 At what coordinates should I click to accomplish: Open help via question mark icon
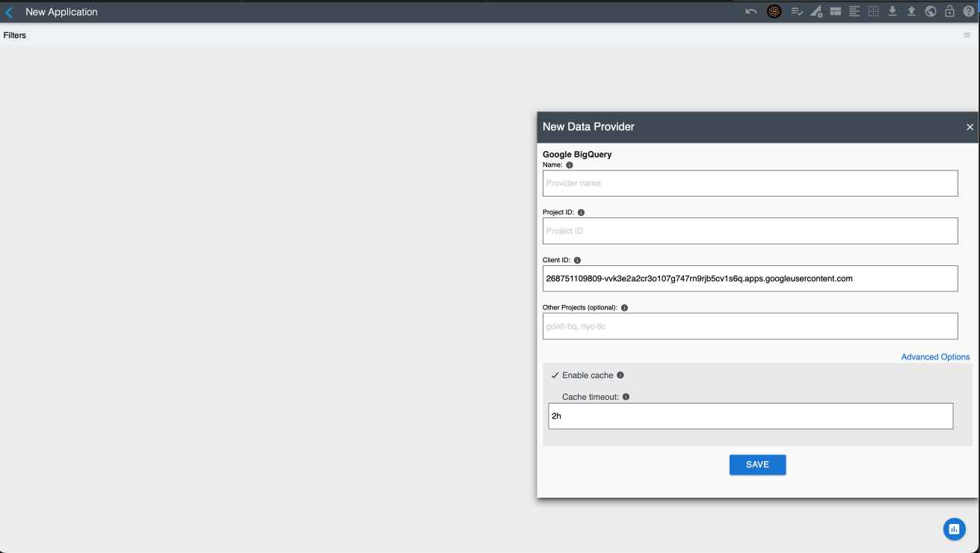[x=969, y=11]
